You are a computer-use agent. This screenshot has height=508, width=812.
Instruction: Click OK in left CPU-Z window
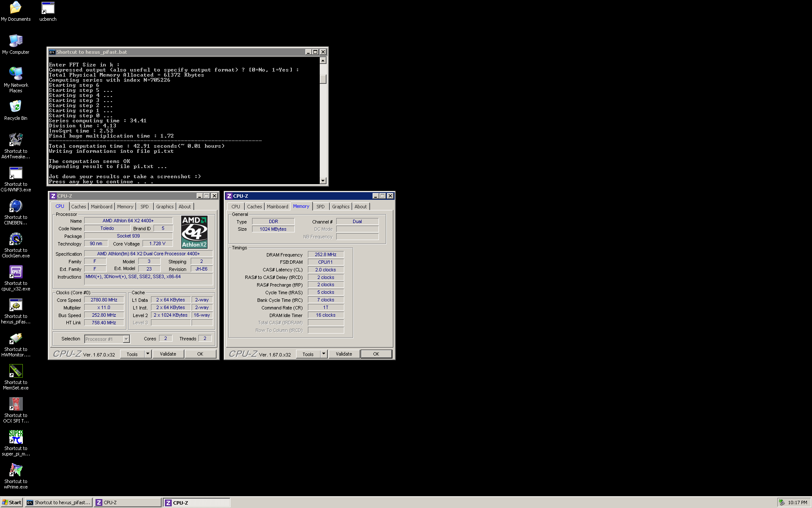(x=200, y=354)
